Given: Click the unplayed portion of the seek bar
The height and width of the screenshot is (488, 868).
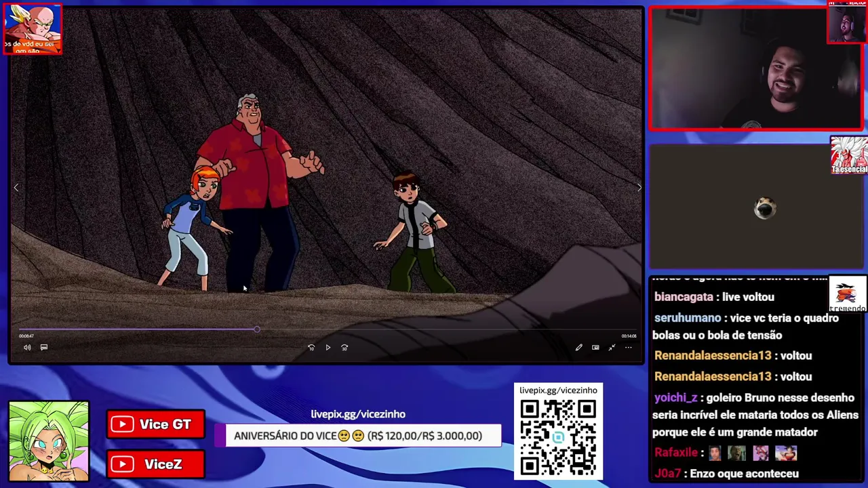Looking at the screenshot, I should [x=448, y=329].
